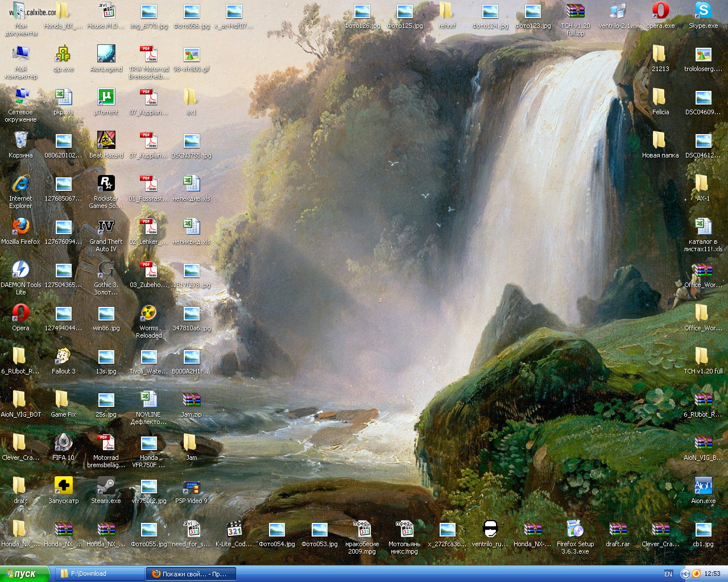Select the Internet Explorer icon
The height and width of the screenshot is (582, 728).
coord(20,184)
